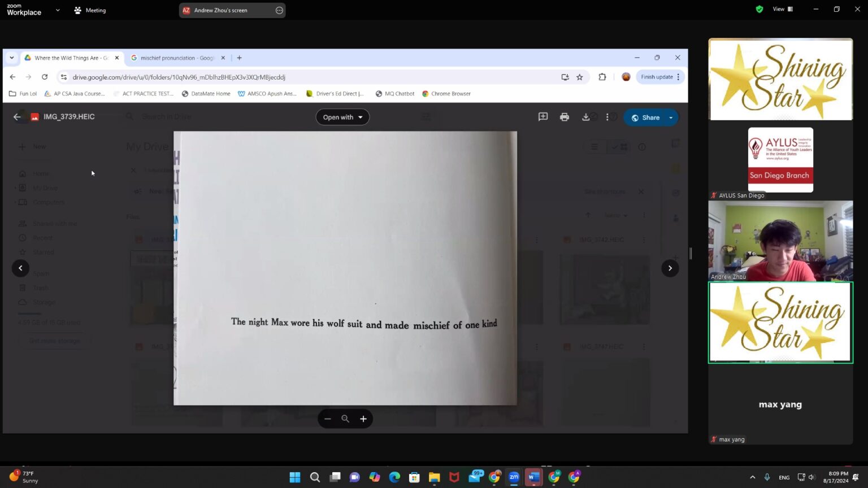This screenshot has height=488, width=868.
Task: Open 'ACT PRACTICE TEST' bookmark
Action: pos(144,94)
